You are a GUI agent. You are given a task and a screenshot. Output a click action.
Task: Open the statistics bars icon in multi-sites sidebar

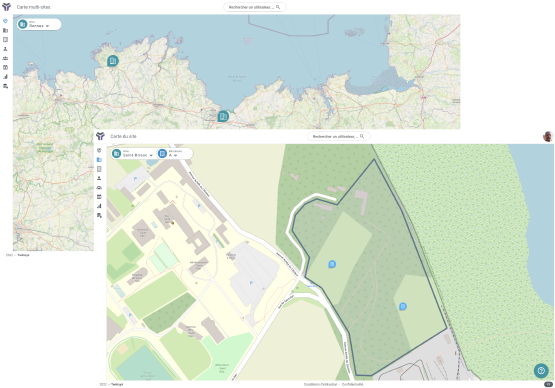[5, 76]
